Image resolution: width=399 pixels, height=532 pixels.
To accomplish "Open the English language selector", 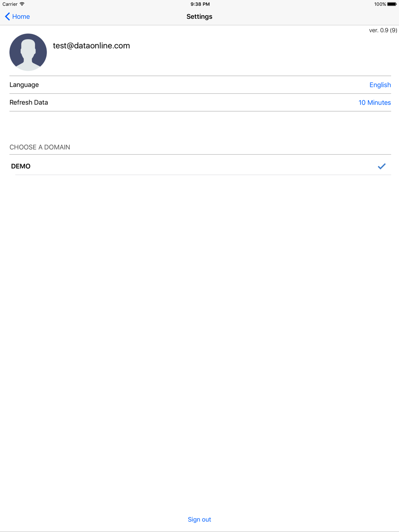I will [x=380, y=85].
